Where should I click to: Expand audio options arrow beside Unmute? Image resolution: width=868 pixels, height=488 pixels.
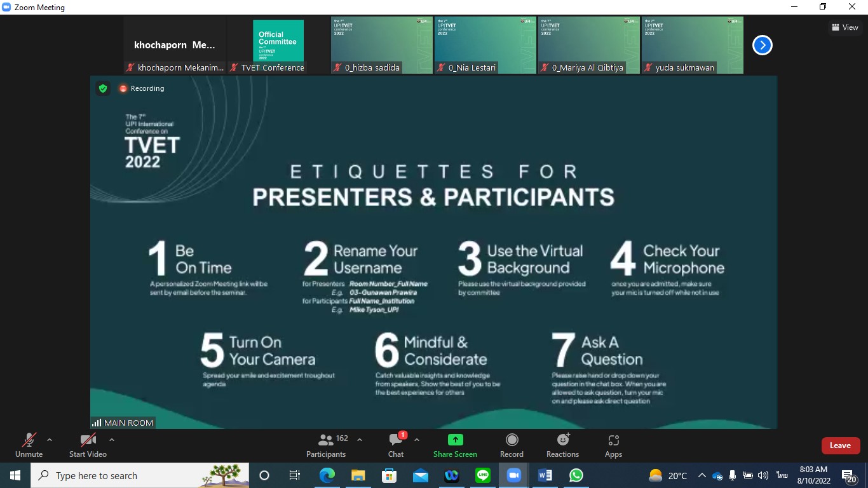50,440
